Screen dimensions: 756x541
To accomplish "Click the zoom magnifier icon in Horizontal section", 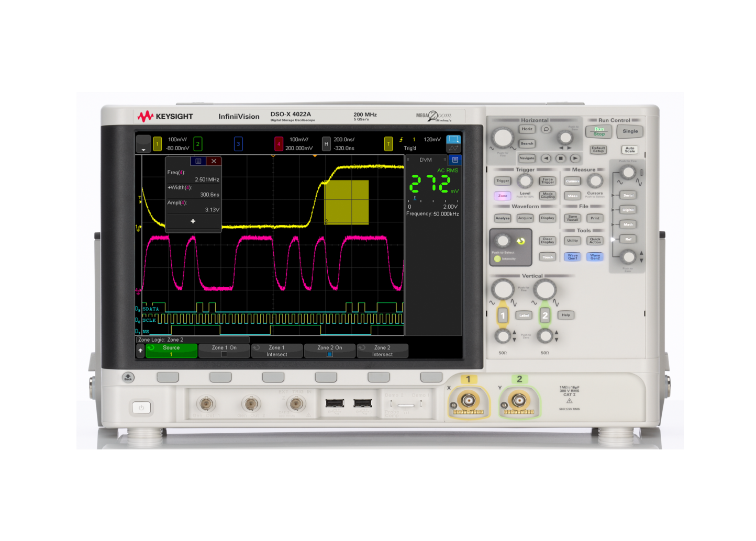I will click(546, 129).
